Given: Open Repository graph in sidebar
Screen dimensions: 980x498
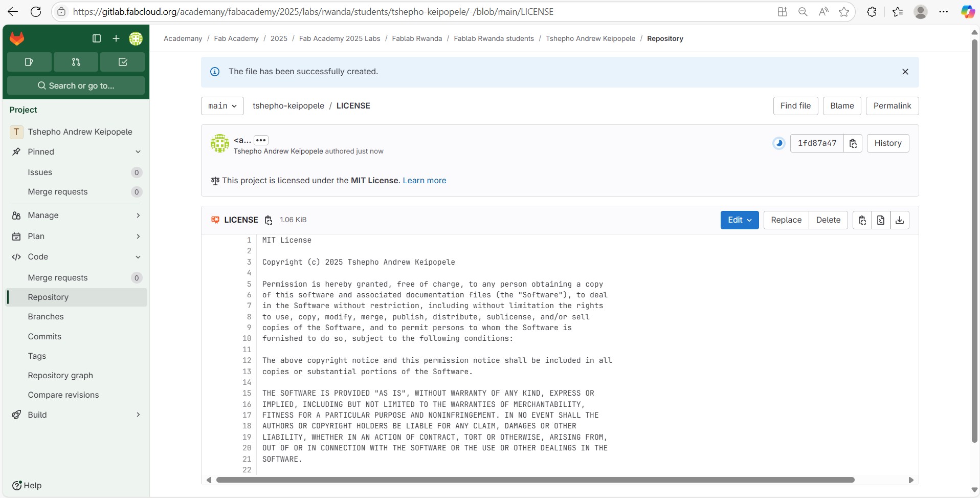Looking at the screenshot, I should 77,376.
